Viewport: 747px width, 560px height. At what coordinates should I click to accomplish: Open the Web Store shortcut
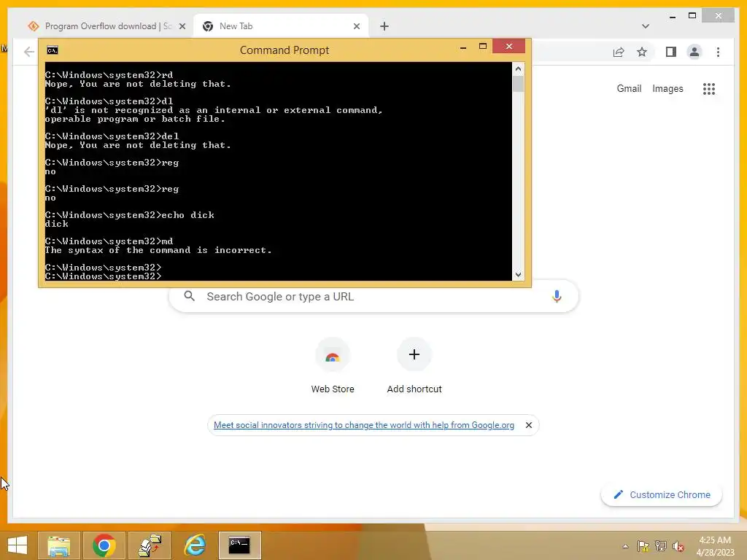333,366
